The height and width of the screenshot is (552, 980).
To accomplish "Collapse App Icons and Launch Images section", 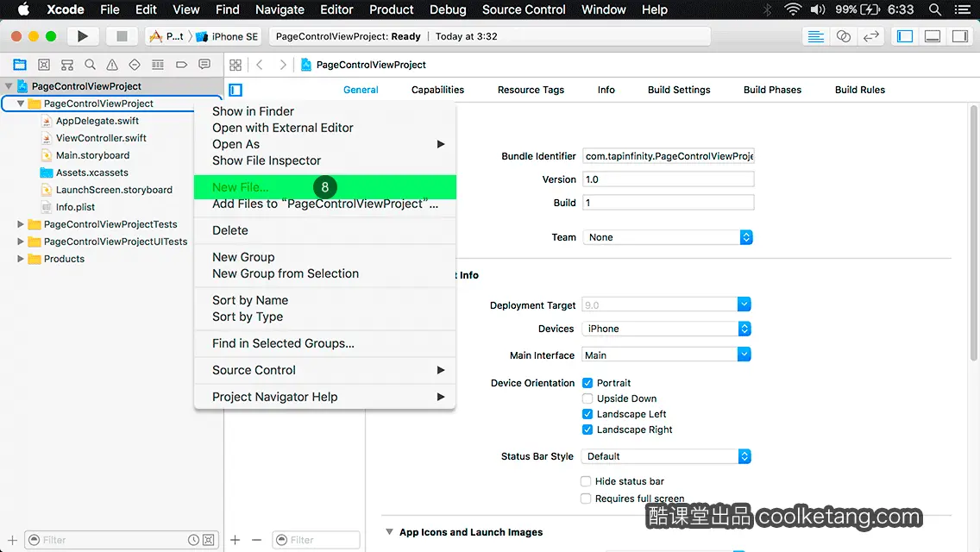I will (389, 532).
